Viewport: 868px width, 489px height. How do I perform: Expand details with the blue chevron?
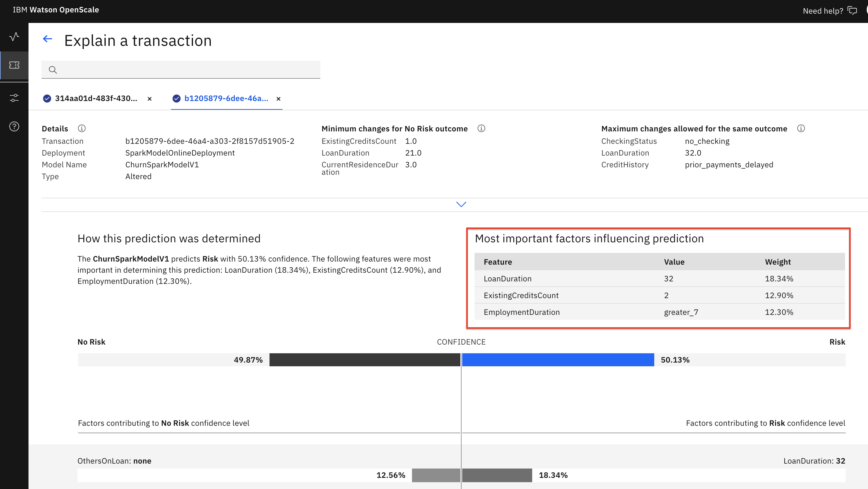(461, 204)
